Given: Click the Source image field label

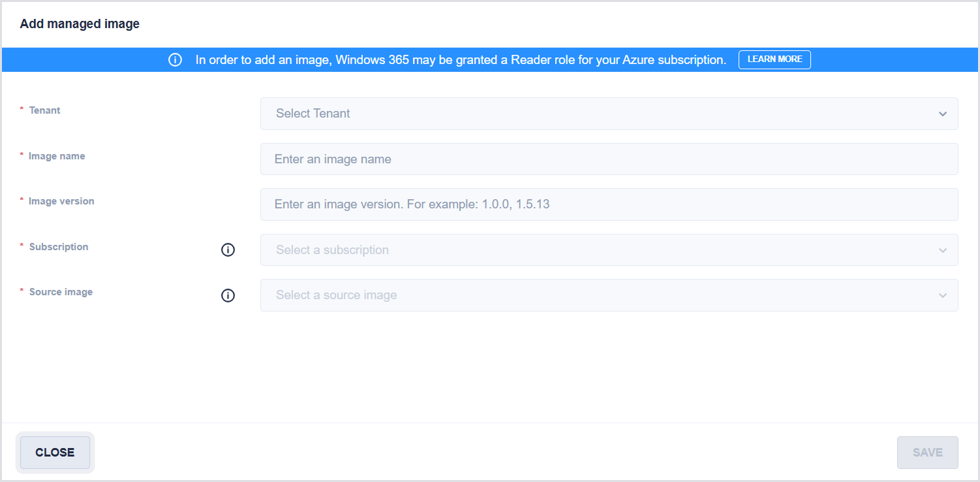Looking at the screenshot, I should (61, 292).
